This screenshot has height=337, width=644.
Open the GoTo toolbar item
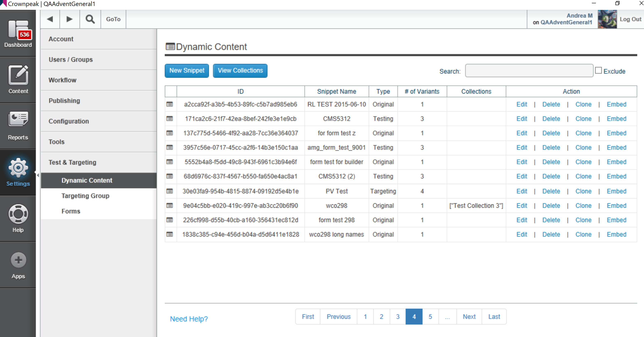coord(113,19)
